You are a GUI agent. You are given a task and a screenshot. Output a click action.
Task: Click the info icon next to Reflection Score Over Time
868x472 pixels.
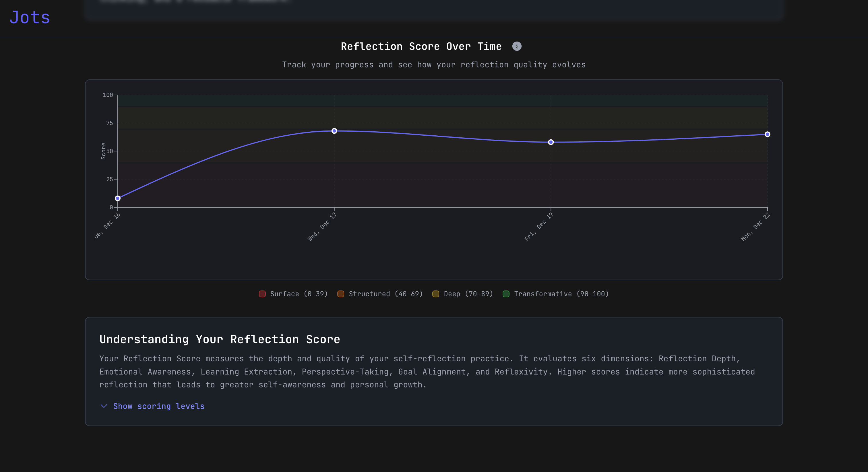coord(517,46)
